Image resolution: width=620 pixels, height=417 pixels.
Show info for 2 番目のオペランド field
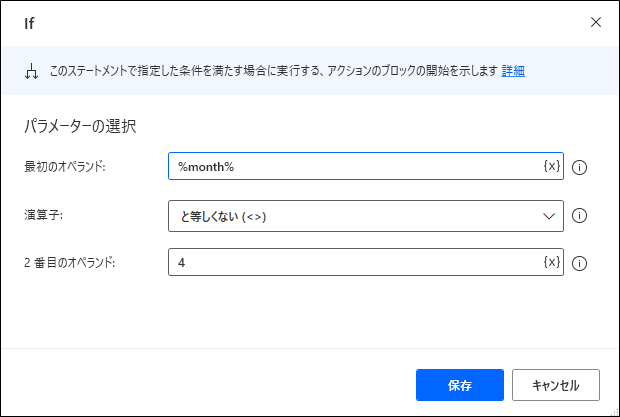point(579,263)
